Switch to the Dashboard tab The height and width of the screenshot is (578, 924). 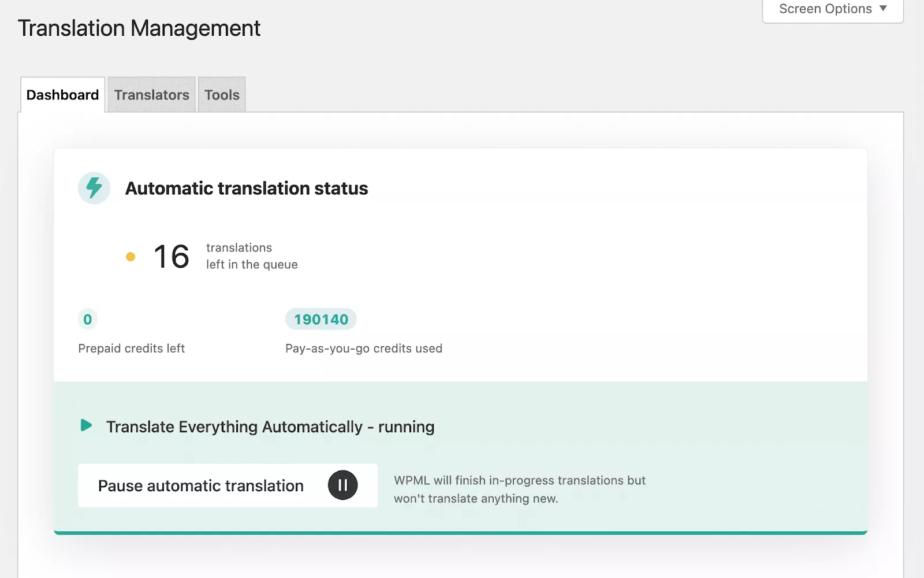click(x=62, y=95)
